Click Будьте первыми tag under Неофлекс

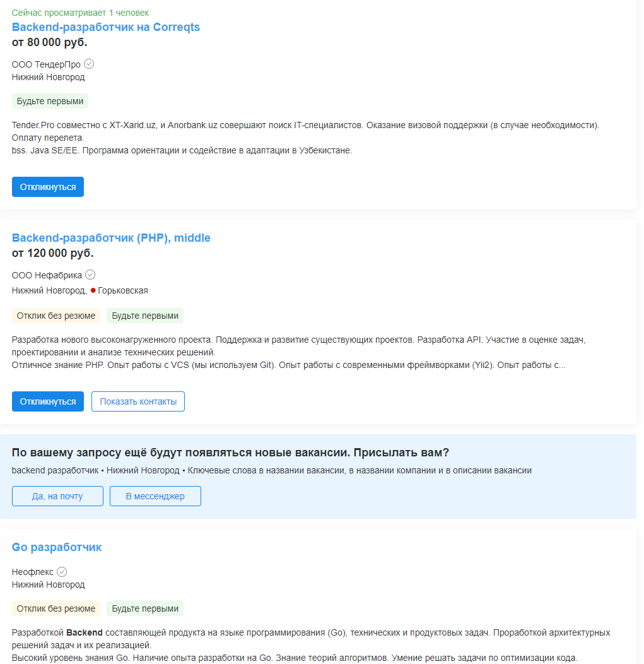click(x=145, y=608)
